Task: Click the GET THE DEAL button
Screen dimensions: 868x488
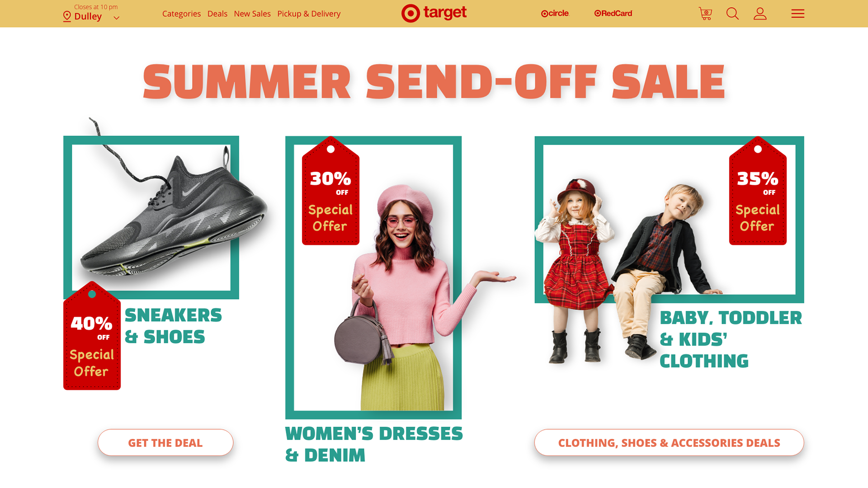Action: (x=165, y=442)
